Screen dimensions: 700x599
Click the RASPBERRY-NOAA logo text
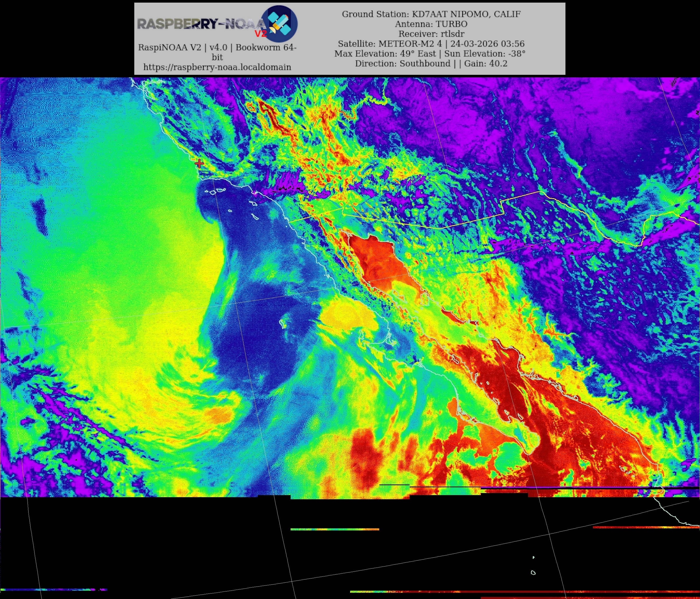[199, 24]
